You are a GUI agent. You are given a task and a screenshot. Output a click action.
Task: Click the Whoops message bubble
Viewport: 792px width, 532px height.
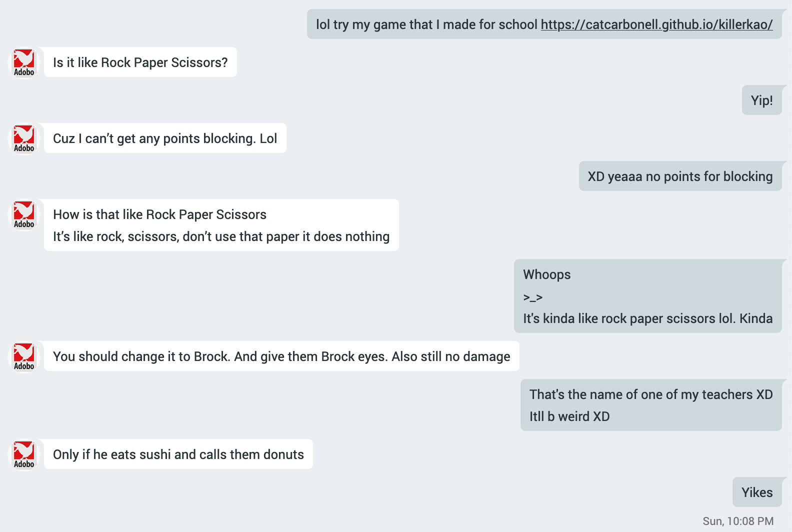647,296
